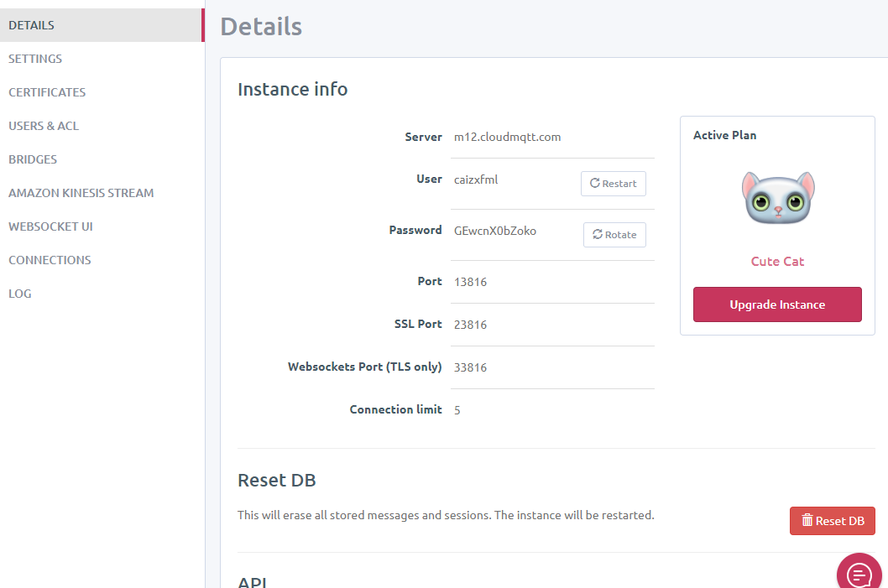View the USERS & ACL configuration

point(44,125)
